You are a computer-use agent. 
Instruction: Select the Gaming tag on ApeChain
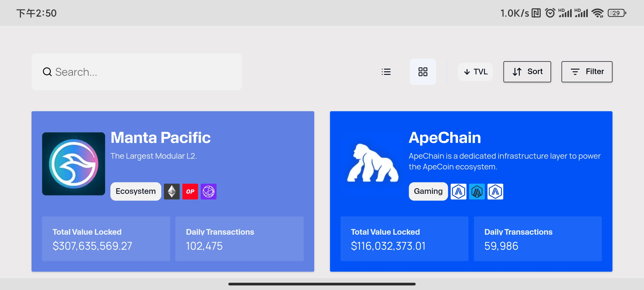428,191
